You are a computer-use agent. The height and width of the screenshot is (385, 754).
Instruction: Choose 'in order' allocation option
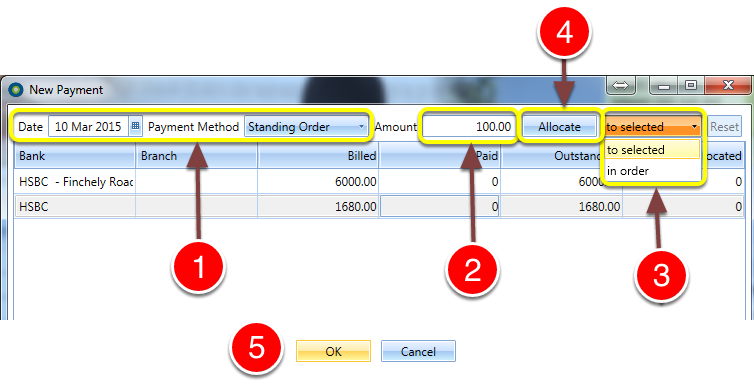pyautogui.click(x=652, y=171)
